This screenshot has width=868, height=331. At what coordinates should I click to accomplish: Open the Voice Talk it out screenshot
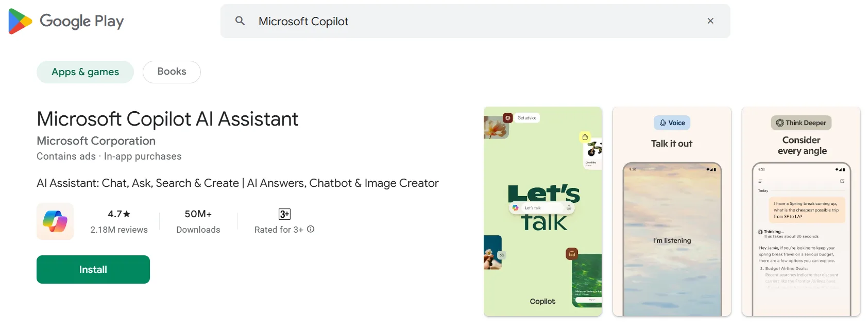672,212
